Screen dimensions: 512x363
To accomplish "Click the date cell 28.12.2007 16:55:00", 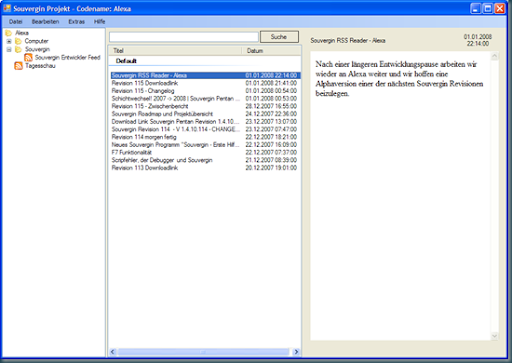I will (271, 106).
